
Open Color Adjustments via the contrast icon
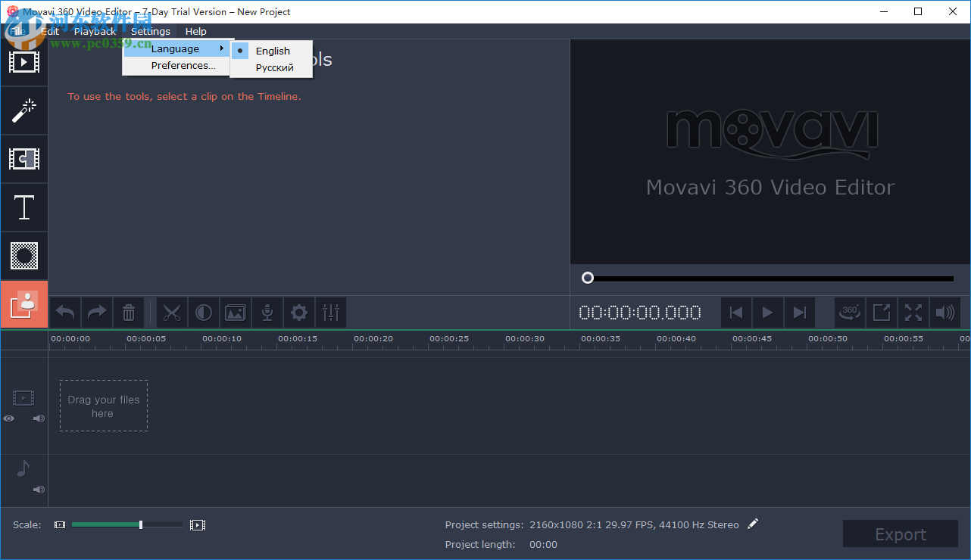[x=204, y=313]
